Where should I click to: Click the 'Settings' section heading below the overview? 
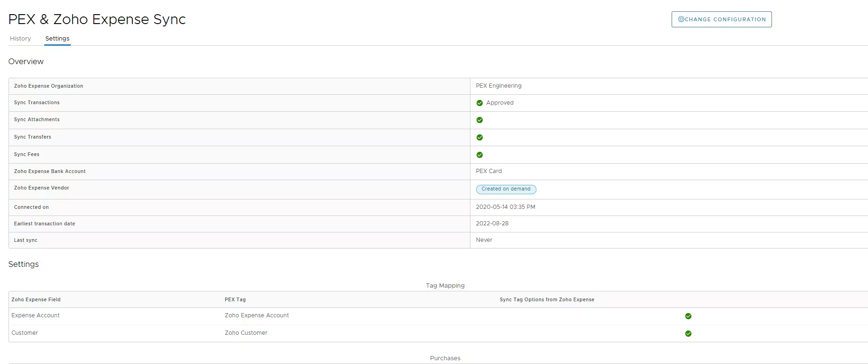tap(24, 265)
